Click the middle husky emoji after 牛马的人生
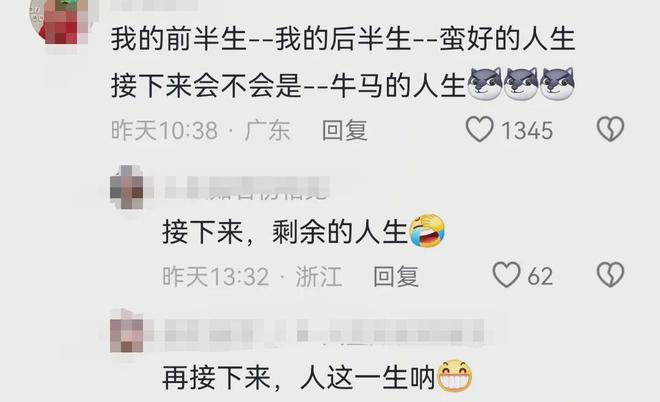The image size is (660, 402). [521, 83]
